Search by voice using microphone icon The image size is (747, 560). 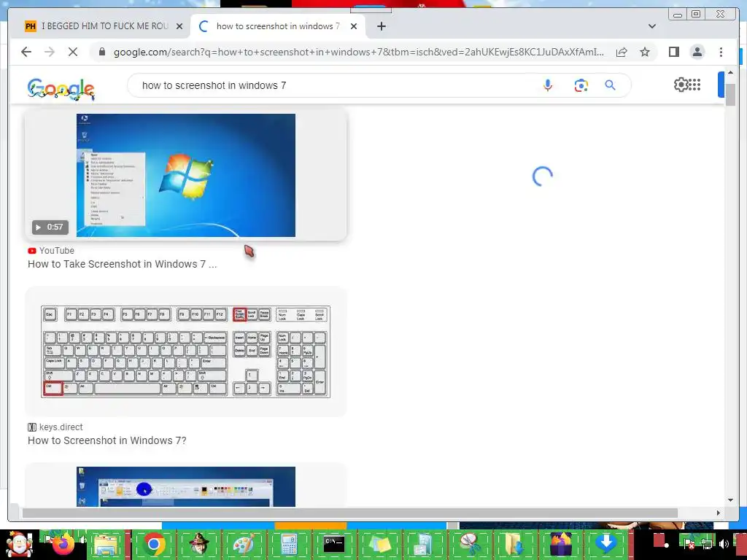point(548,85)
